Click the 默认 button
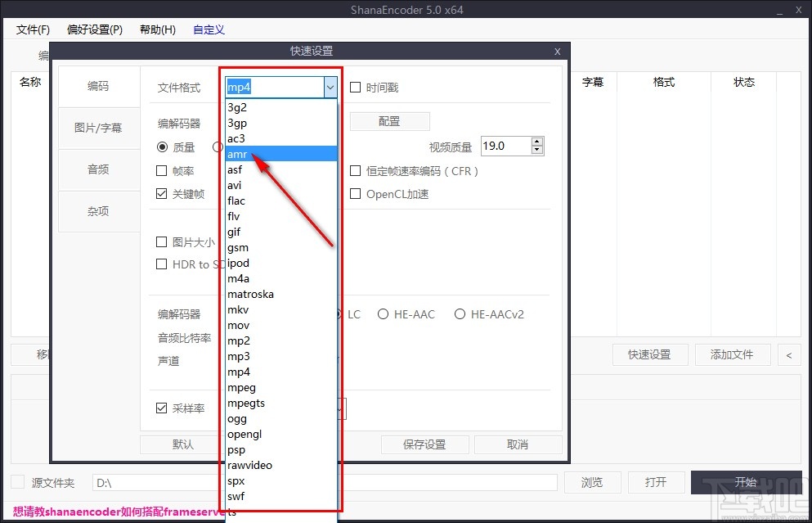Viewport: 812px width, 523px height. click(x=182, y=444)
